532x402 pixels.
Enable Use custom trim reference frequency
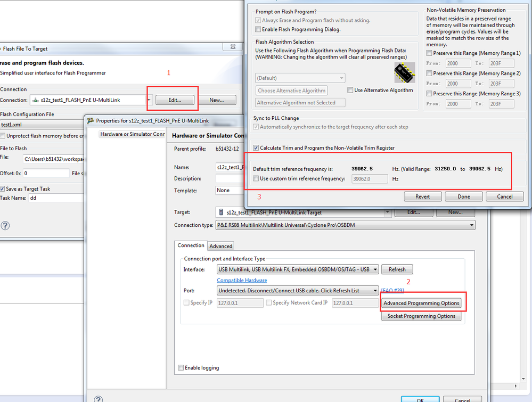(x=256, y=178)
